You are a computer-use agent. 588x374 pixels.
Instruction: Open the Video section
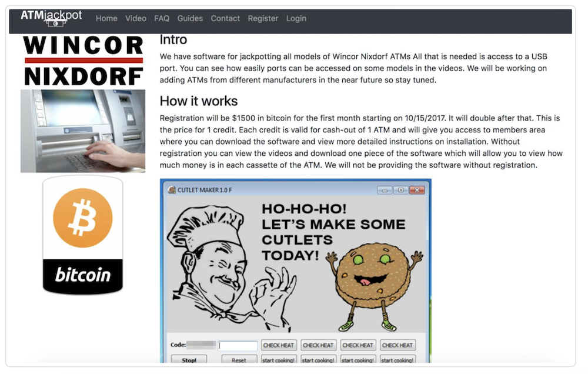click(136, 18)
